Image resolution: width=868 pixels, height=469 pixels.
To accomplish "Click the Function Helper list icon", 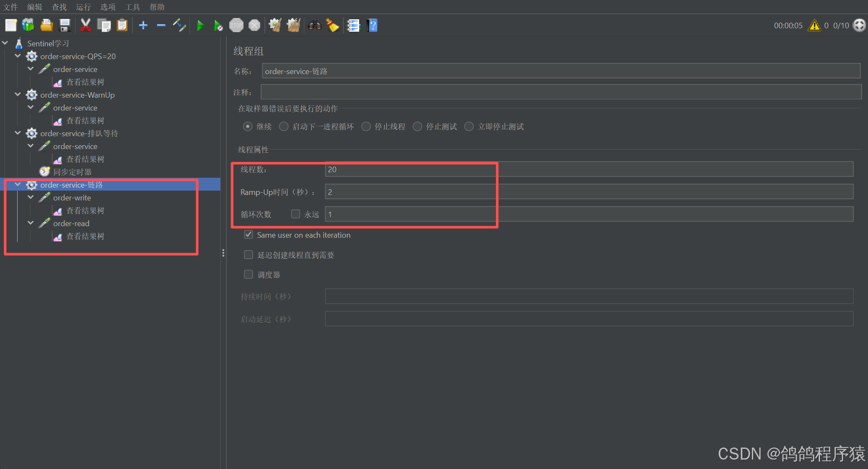I will [x=353, y=26].
